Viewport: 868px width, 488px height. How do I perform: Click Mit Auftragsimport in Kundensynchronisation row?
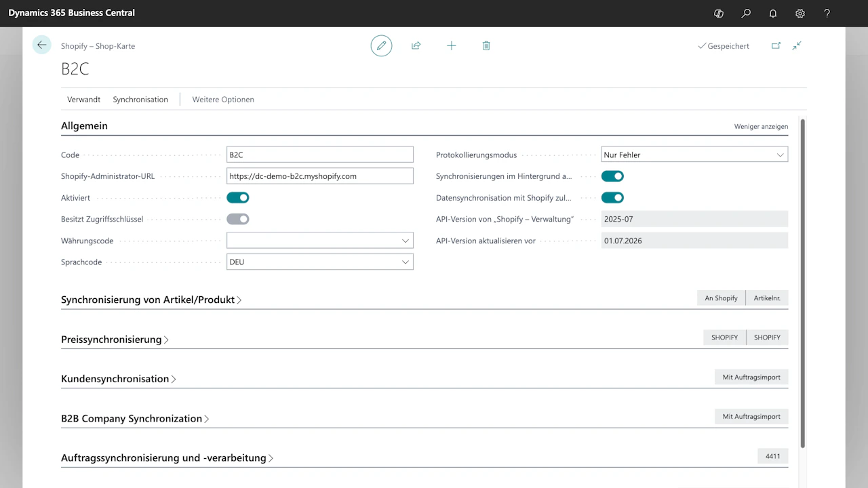coord(751,377)
